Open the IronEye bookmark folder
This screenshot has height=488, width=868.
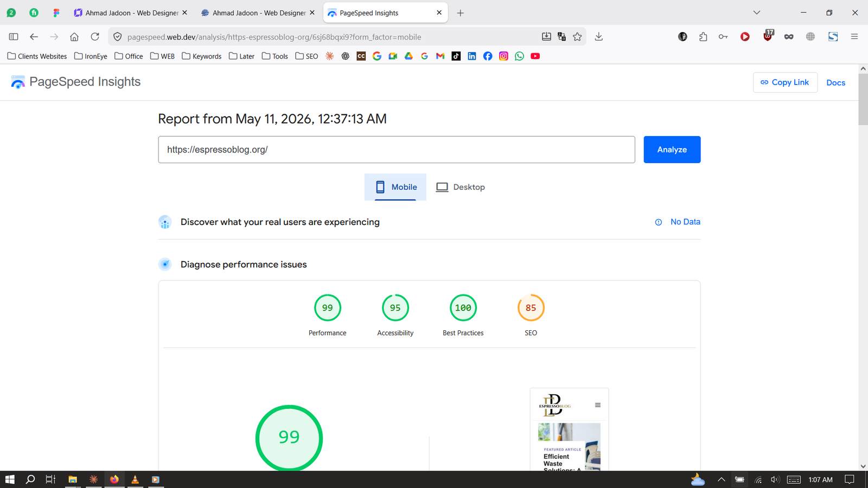pyautogui.click(x=91, y=56)
